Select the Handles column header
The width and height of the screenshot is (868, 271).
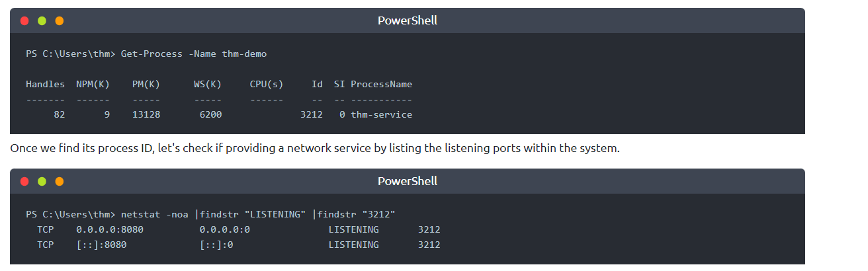[x=45, y=84]
